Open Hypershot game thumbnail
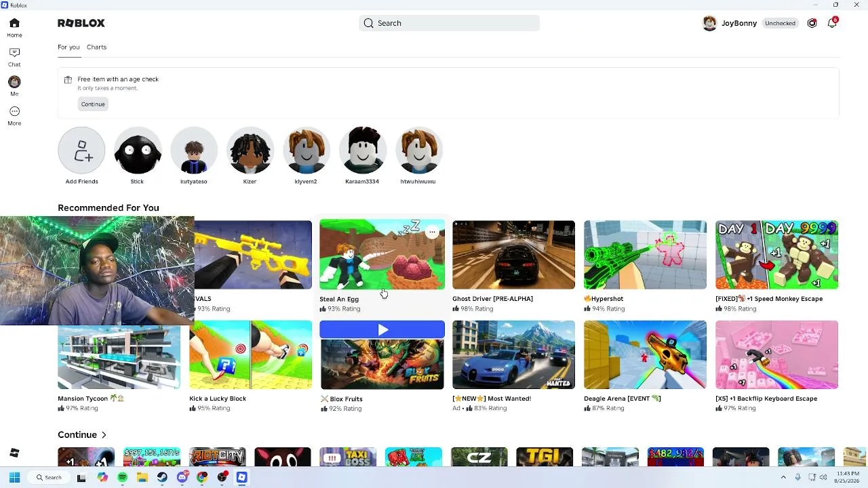Image resolution: width=868 pixels, height=488 pixels. [645, 254]
